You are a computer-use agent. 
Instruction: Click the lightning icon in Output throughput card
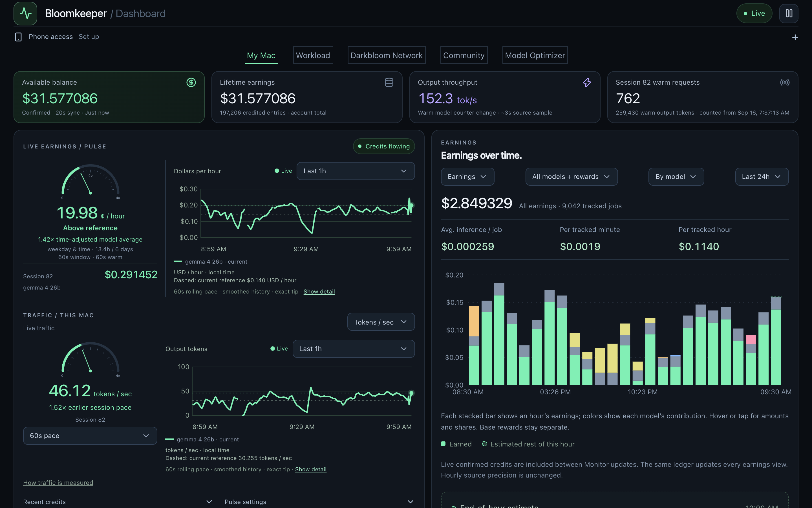click(587, 82)
